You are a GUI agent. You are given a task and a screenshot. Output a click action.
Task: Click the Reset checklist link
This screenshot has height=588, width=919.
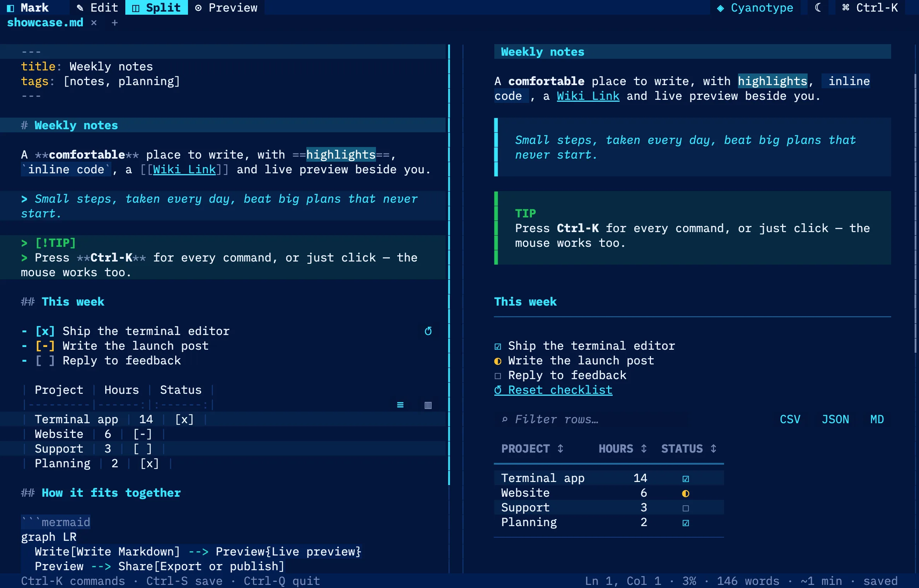click(x=553, y=390)
